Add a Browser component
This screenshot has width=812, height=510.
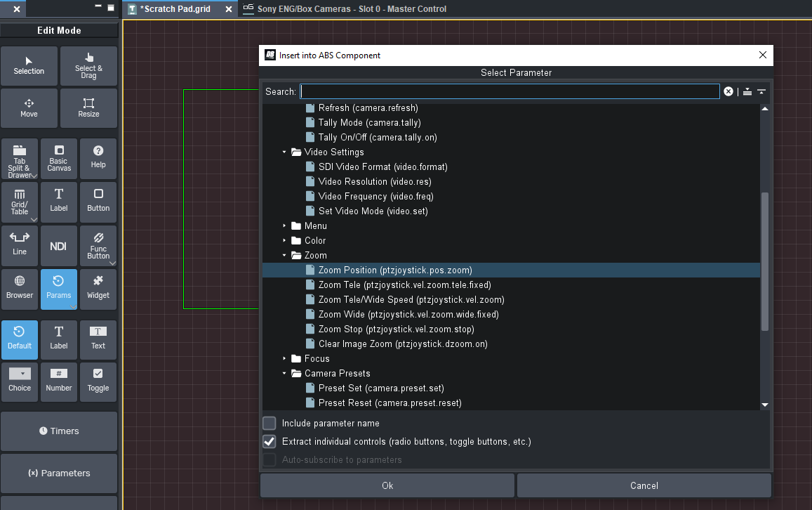20,289
